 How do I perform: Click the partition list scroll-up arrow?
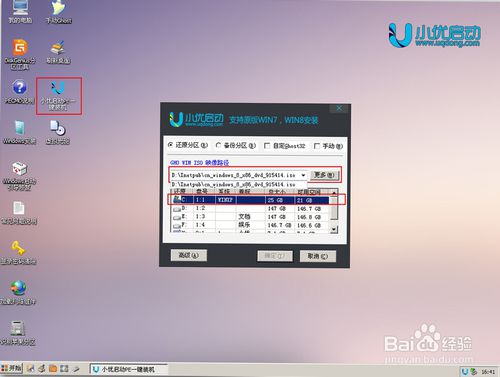pos(334,193)
